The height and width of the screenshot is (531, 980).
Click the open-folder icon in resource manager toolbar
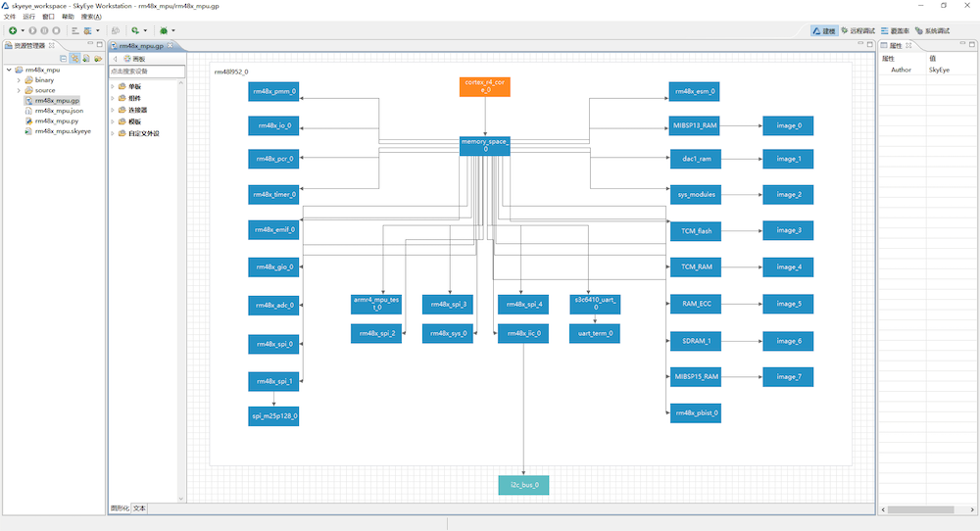click(x=97, y=58)
